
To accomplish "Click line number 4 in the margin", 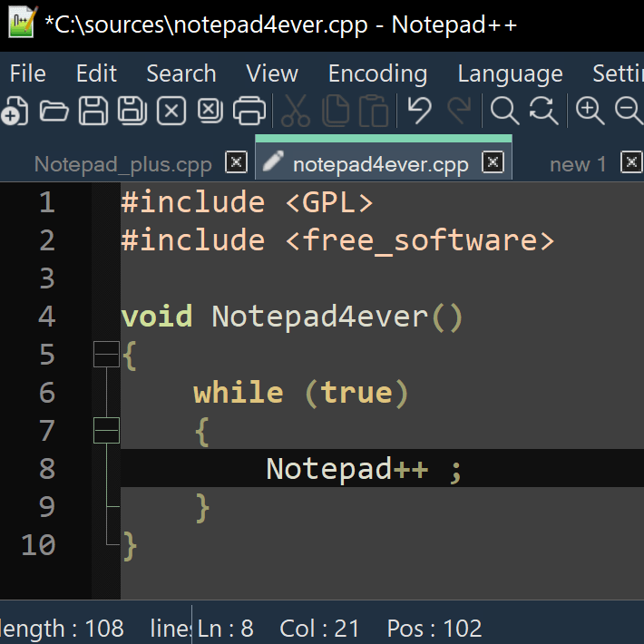I will [47, 317].
